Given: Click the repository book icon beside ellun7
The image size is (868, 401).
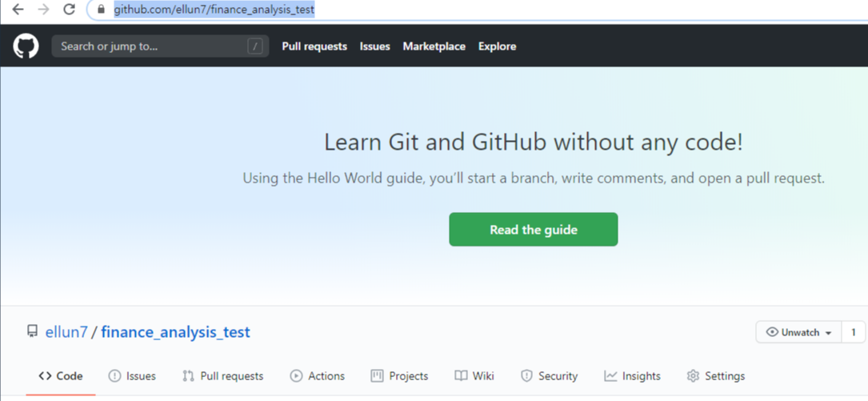Looking at the screenshot, I should click(32, 332).
